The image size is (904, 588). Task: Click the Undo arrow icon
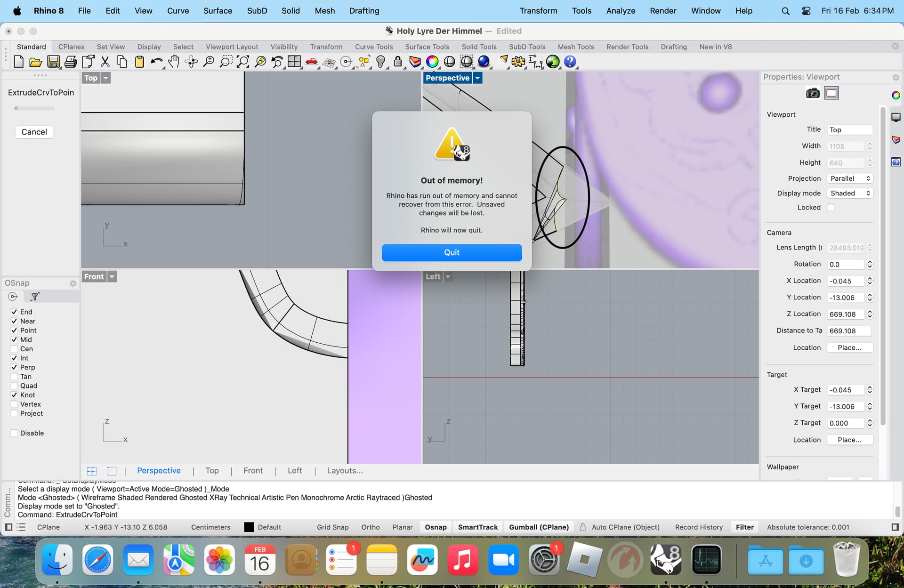tap(156, 62)
